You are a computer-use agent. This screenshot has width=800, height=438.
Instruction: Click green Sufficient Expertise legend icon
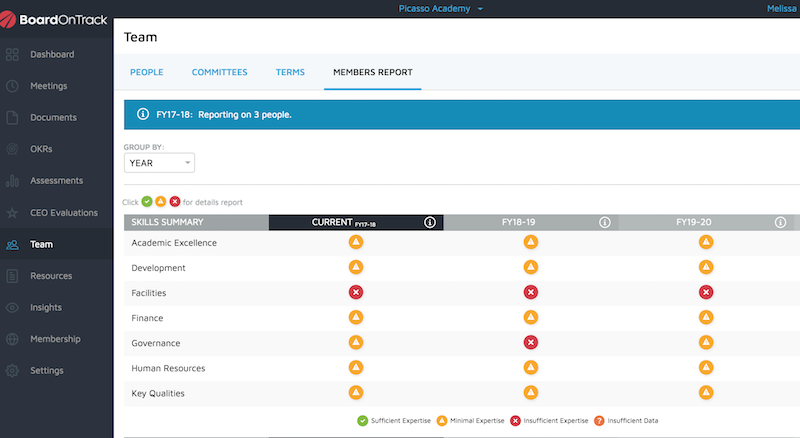pos(362,421)
